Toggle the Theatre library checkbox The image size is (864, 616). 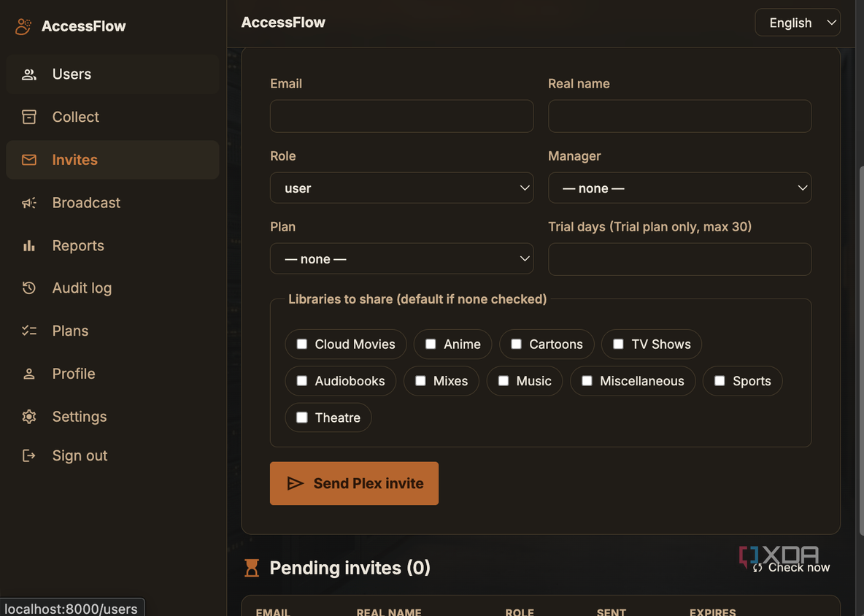(x=302, y=417)
